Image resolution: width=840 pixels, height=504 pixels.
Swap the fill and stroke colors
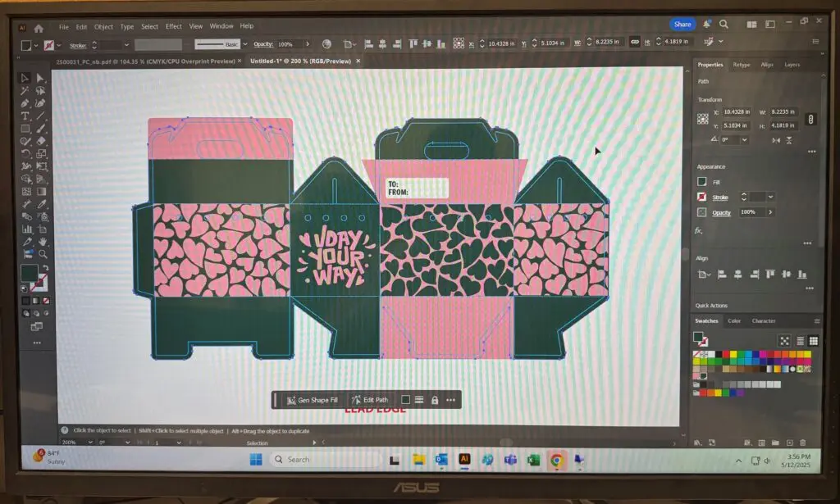pyautogui.click(x=46, y=267)
